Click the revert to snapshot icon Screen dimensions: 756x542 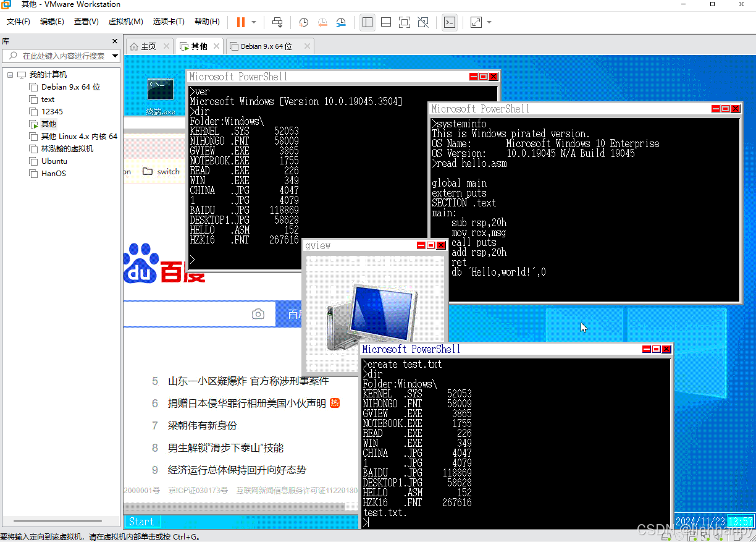pyautogui.click(x=322, y=22)
